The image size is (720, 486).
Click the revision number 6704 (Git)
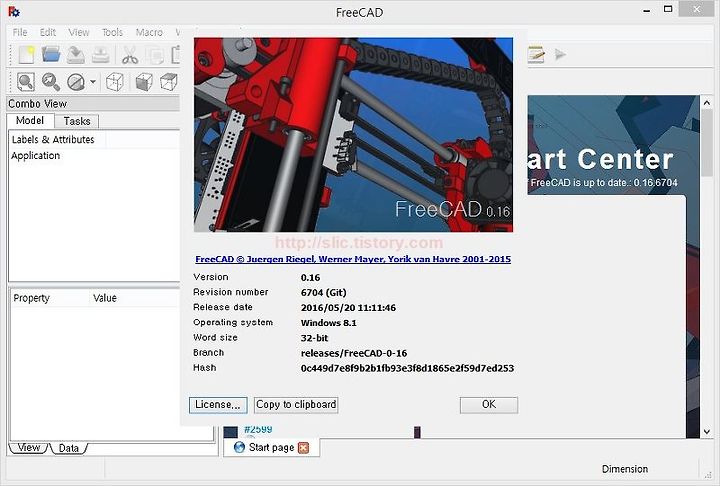click(x=323, y=293)
